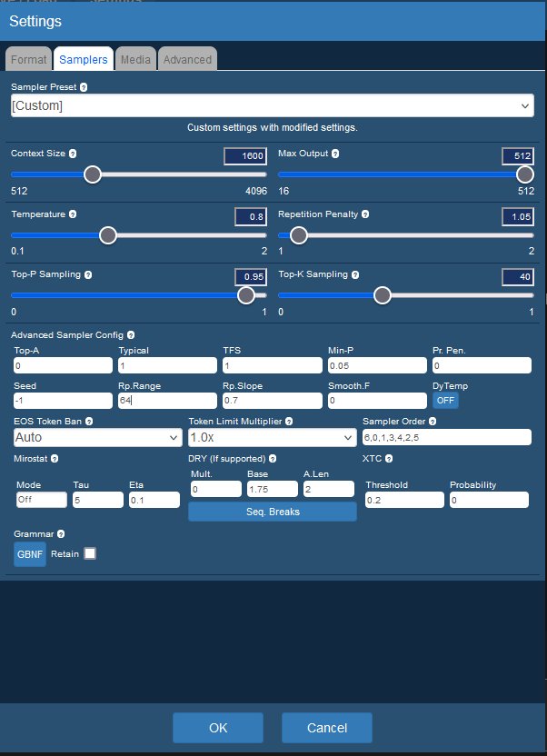
Task: Toggle the GBNF grammar button
Action: (30, 554)
